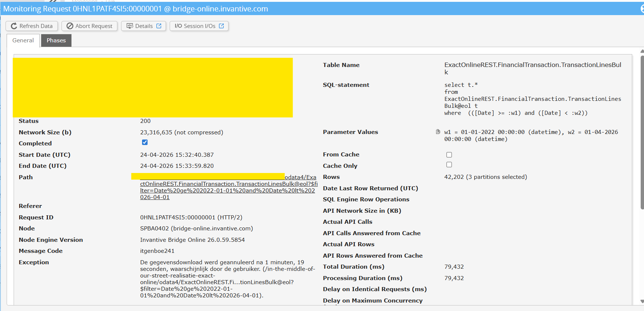Click the external-link icon beside Session I/Os

point(222,26)
